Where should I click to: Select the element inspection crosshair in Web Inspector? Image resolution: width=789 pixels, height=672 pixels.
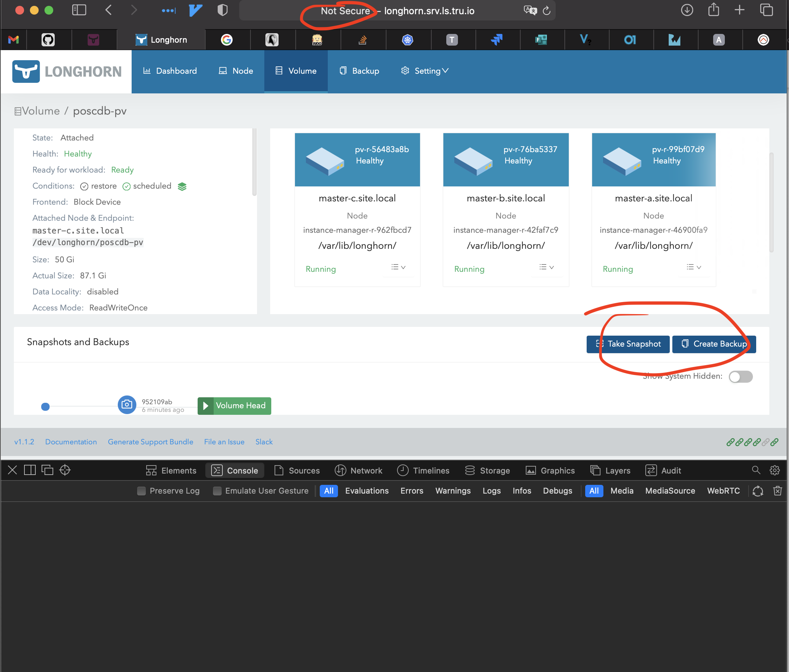(65, 470)
